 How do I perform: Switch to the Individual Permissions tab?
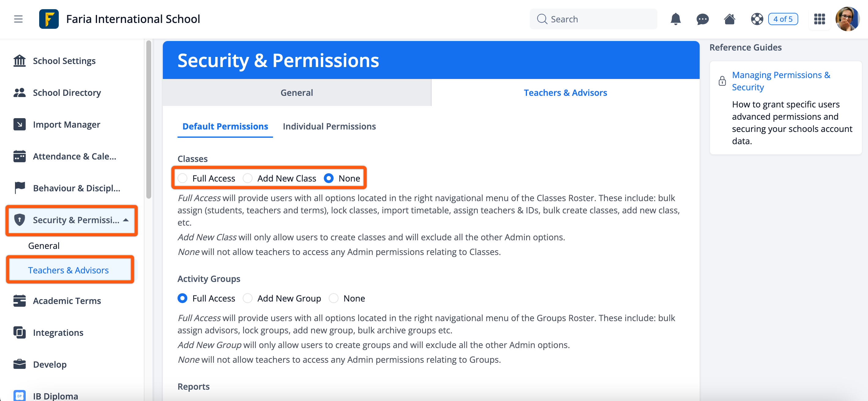329,126
